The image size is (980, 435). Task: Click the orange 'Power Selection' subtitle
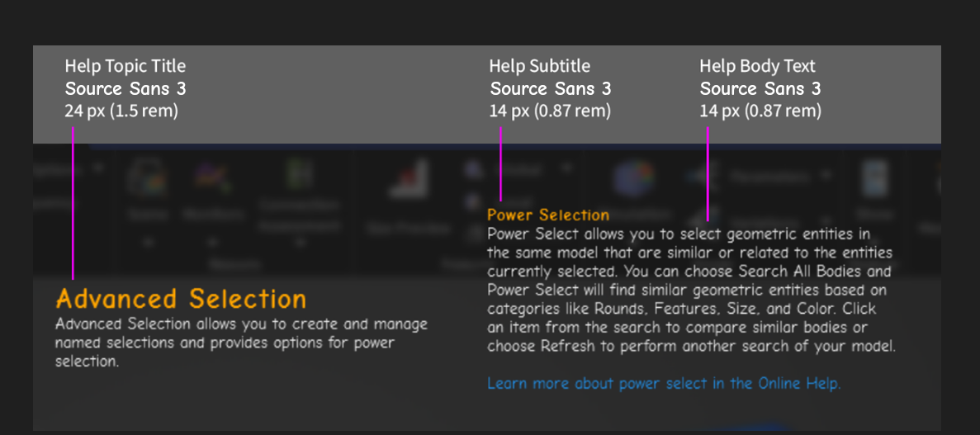coord(548,215)
